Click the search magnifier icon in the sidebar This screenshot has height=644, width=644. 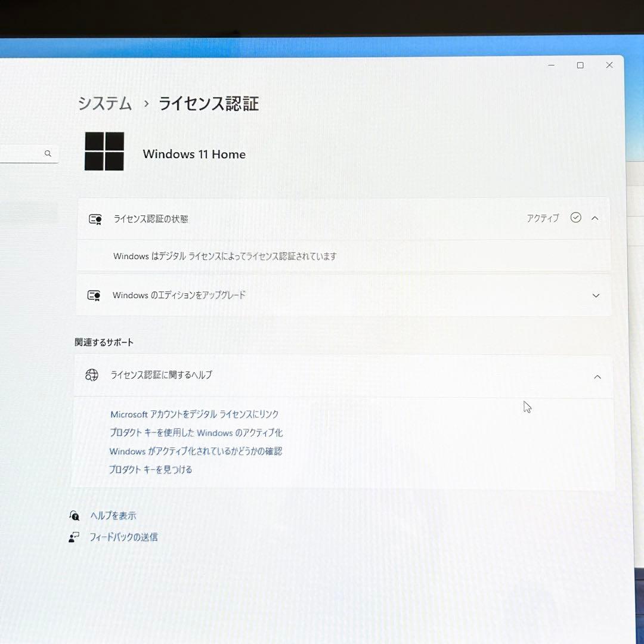click(x=48, y=153)
